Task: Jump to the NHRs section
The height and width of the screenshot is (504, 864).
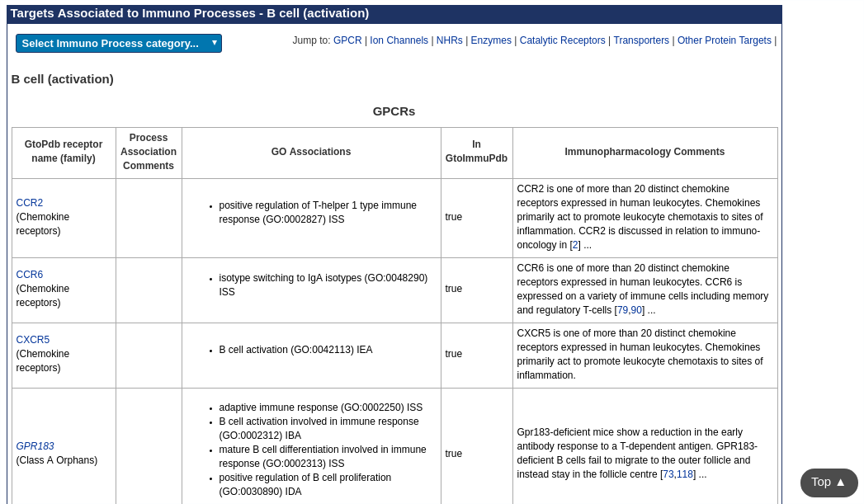Action: pos(449,40)
